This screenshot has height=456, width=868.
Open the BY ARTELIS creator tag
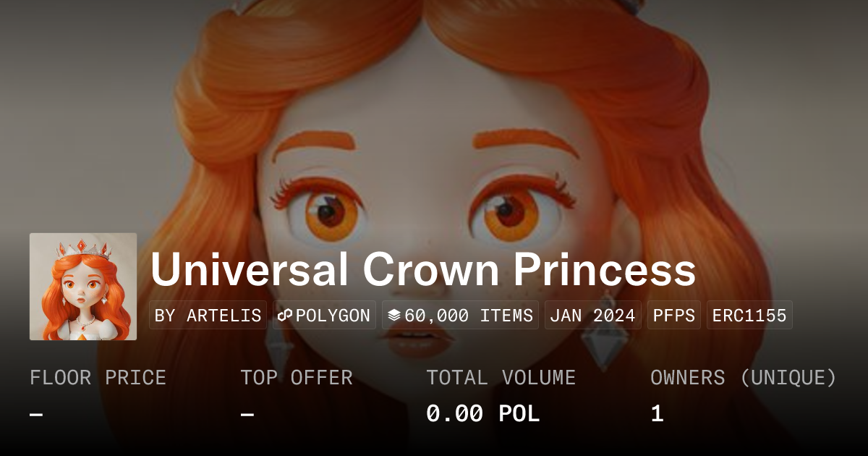point(208,316)
